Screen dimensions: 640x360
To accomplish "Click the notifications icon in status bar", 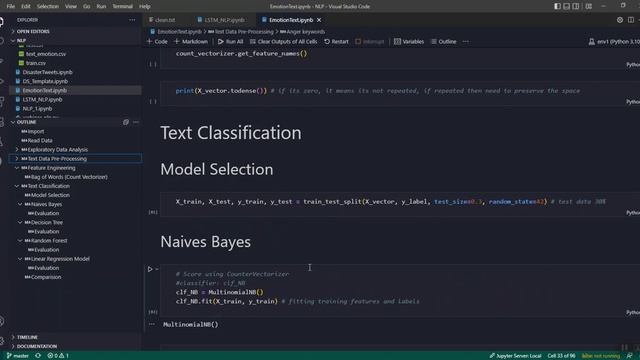I will (x=629, y=356).
